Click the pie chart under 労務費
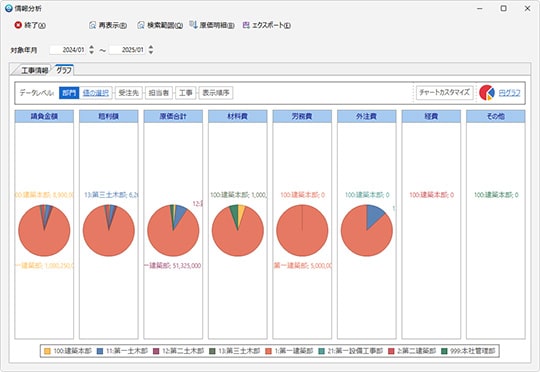The width and height of the screenshot is (540, 372). (x=302, y=230)
